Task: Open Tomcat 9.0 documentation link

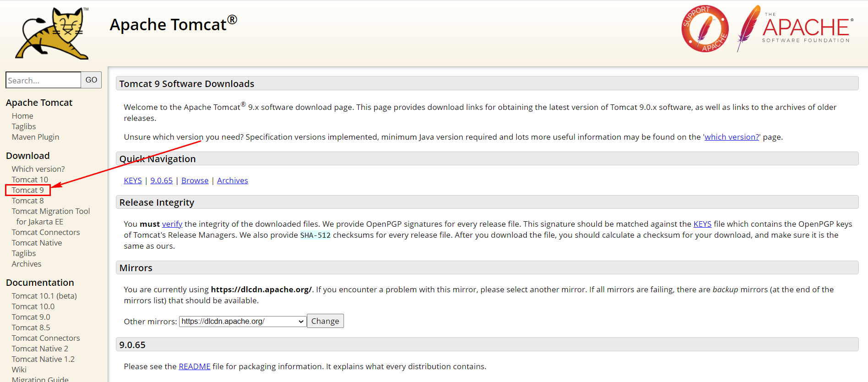Action: pyautogui.click(x=31, y=317)
